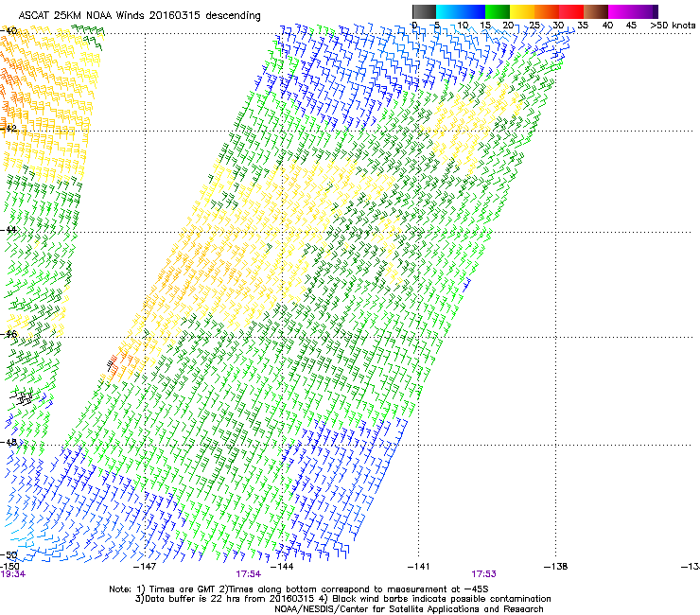Click the note line starting 'Note: 1) Times are GMT'

[x=299, y=589]
